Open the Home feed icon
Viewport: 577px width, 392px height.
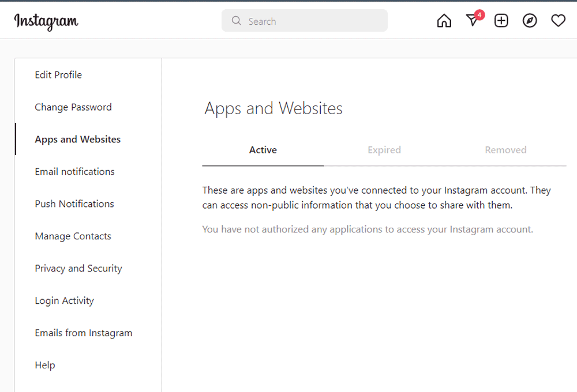pos(444,21)
